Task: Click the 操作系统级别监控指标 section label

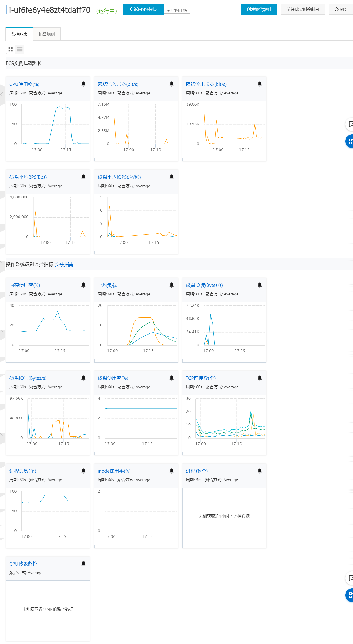Action: pyautogui.click(x=30, y=264)
